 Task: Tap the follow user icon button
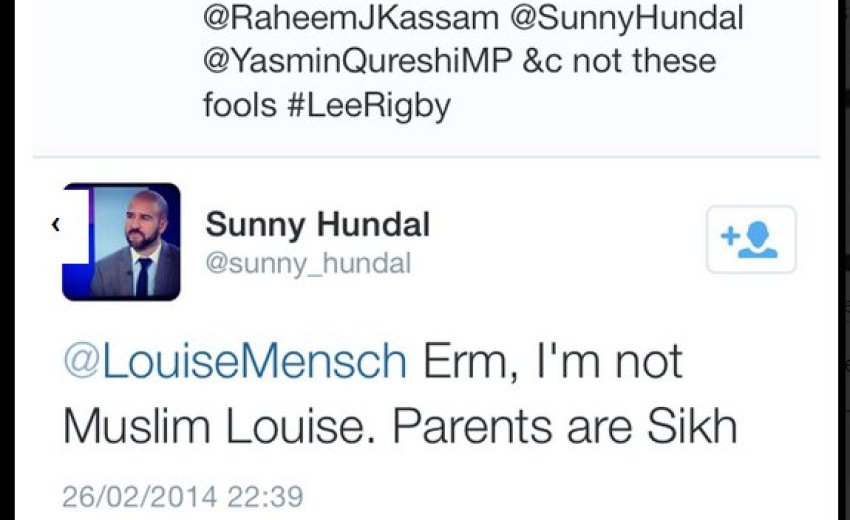tap(751, 240)
